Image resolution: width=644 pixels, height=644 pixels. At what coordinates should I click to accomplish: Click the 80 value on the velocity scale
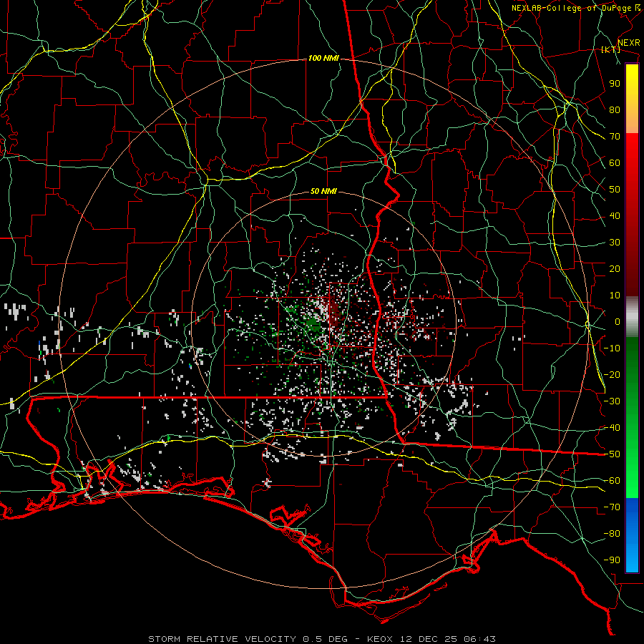(615, 109)
